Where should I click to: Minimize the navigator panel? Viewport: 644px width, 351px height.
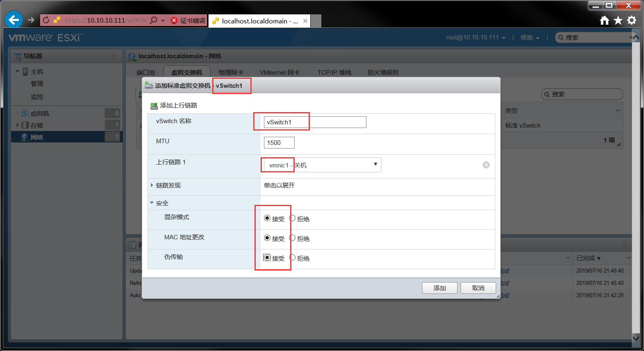click(115, 57)
